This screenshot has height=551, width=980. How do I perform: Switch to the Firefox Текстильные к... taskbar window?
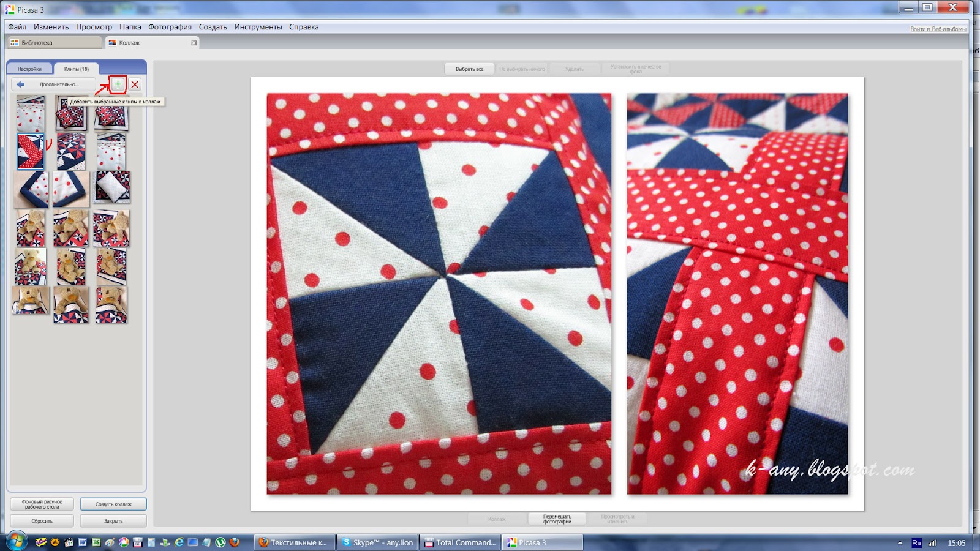pyautogui.click(x=294, y=542)
